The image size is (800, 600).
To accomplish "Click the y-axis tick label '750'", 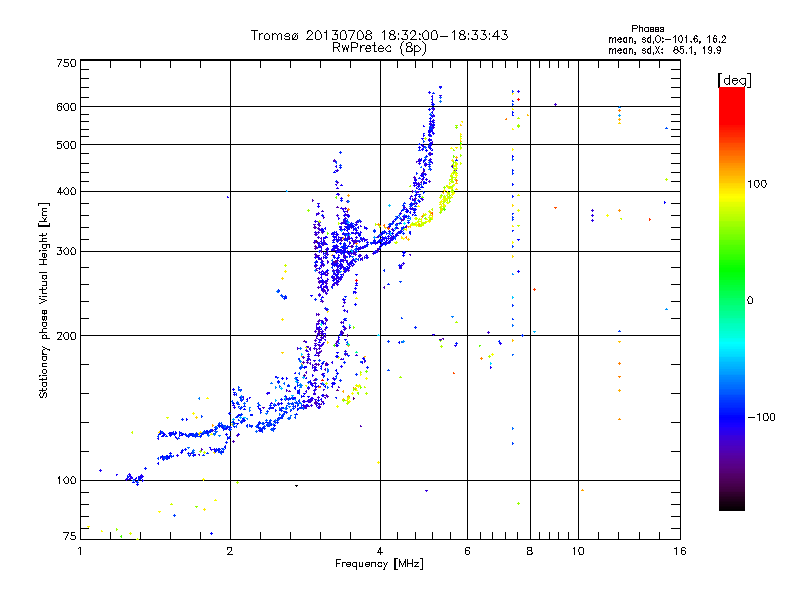I will (66, 63).
